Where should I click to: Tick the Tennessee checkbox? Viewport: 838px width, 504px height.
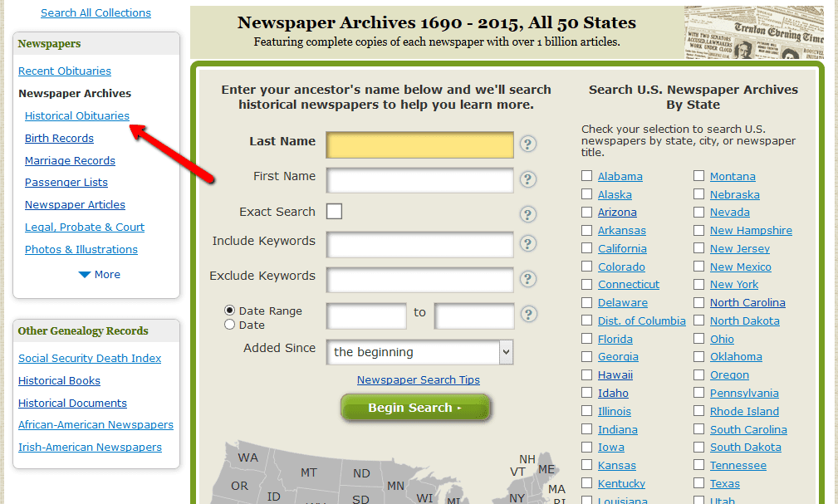click(699, 465)
